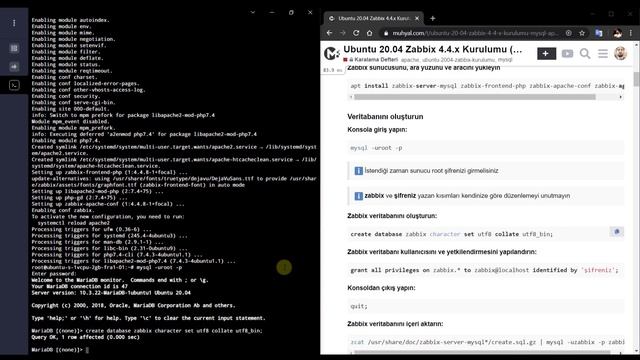Click the systemctl reload apache2 line in terminal
Screen dimensions: 640x360
pyautogui.click(x=73, y=223)
